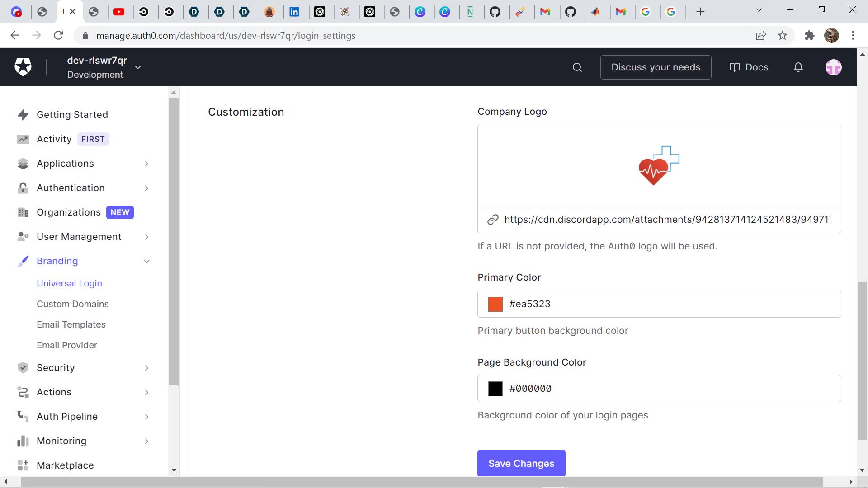868x488 pixels.
Task: Select Email Templates menu item
Action: (x=71, y=324)
